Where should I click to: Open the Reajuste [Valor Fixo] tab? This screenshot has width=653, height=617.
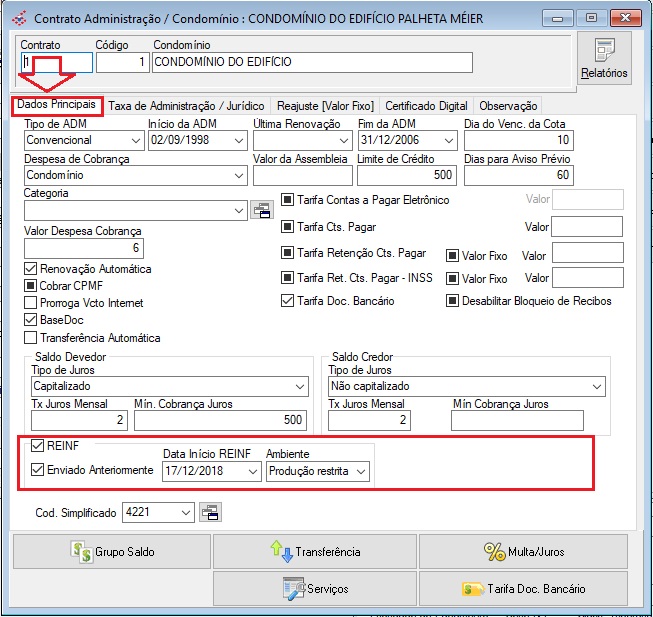[325, 106]
